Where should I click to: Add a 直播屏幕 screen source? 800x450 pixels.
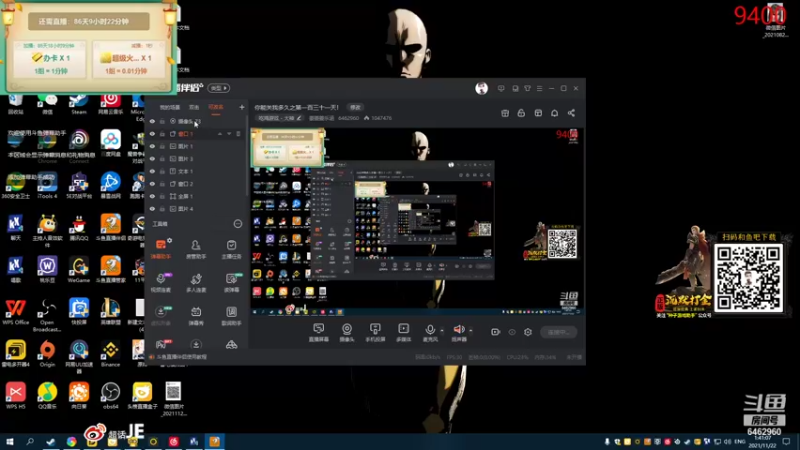[318, 332]
